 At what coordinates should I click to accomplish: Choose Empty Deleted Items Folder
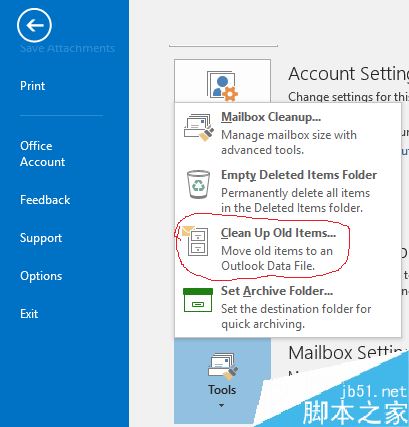pos(287,191)
